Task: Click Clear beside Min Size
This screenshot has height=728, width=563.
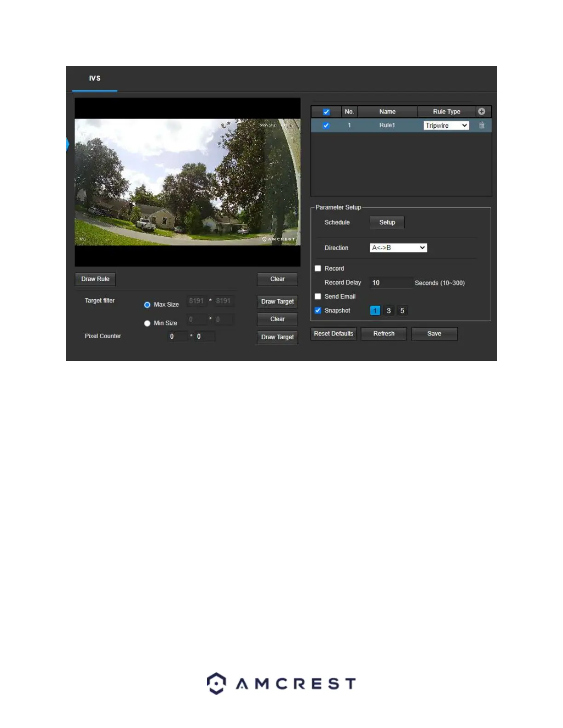Action: click(277, 319)
